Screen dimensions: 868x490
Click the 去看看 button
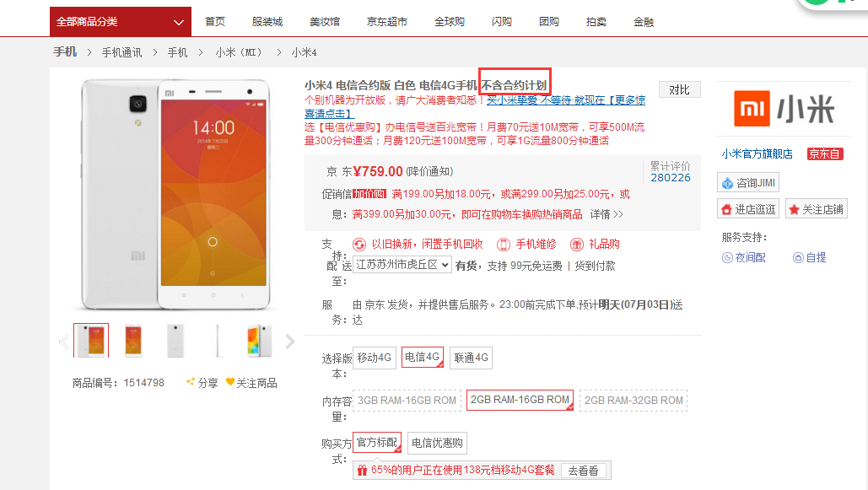click(583, 471)
